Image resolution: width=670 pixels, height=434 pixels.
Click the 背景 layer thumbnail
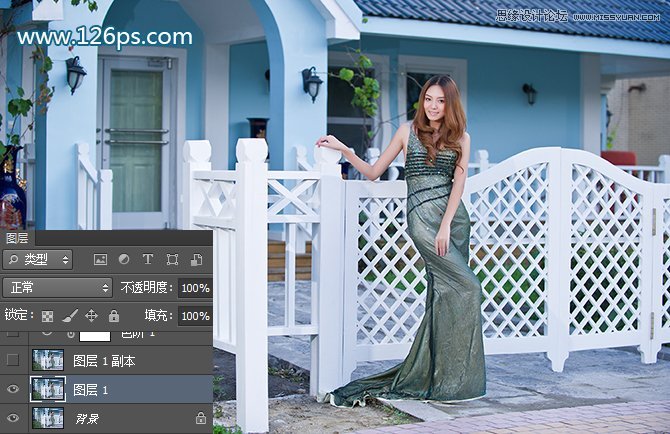47,419
